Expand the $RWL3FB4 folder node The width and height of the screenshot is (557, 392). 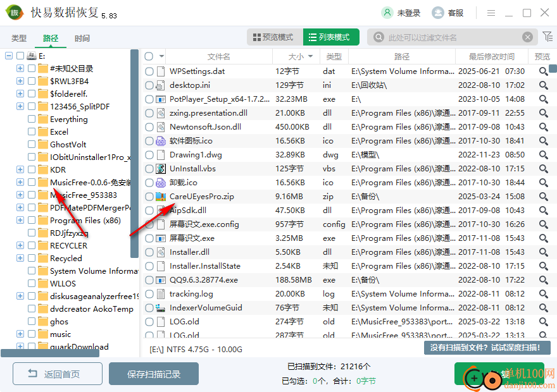pos(20,81)
